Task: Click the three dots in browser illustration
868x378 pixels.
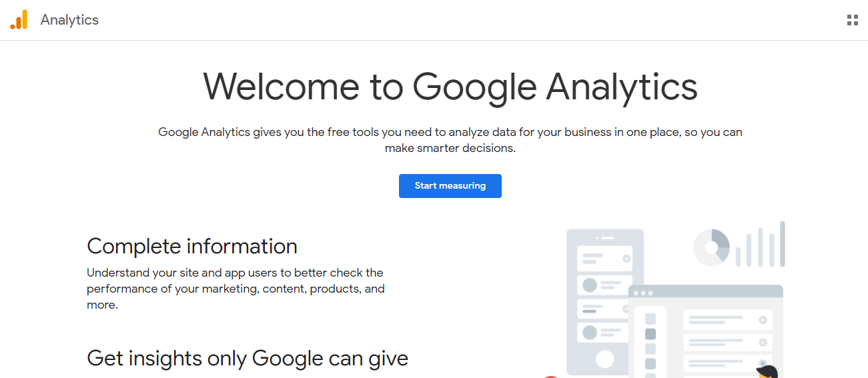Action: 643,293
